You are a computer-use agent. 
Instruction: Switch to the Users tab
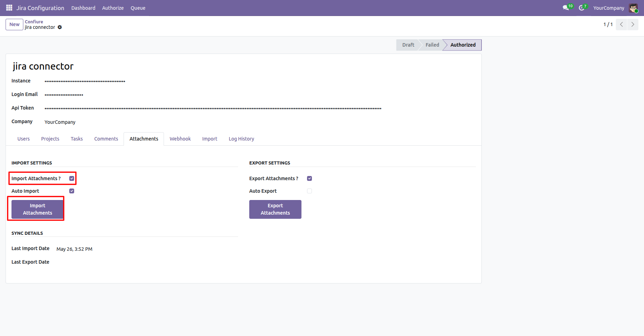coord(24,139)
